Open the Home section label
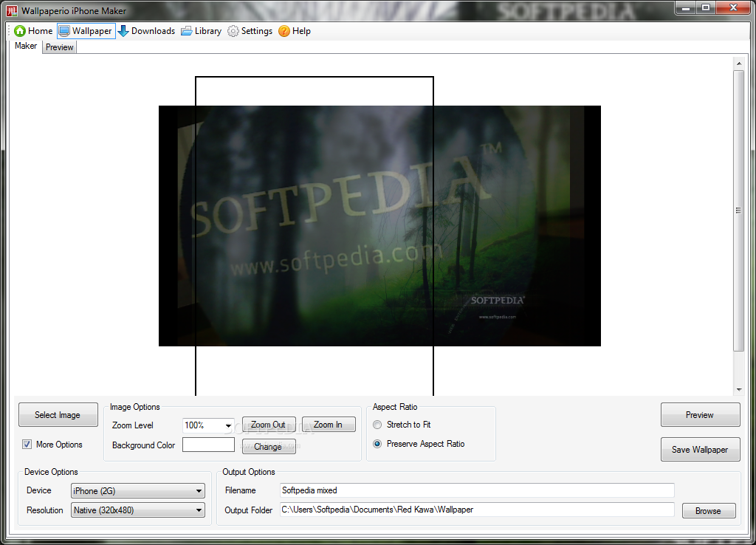The image size is (756, 545). (40, 31)
